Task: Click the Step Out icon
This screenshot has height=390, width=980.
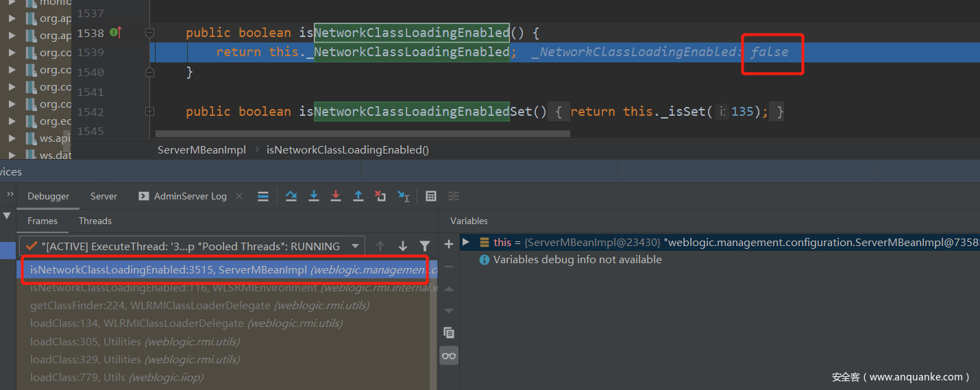Action: coord(358,196)
